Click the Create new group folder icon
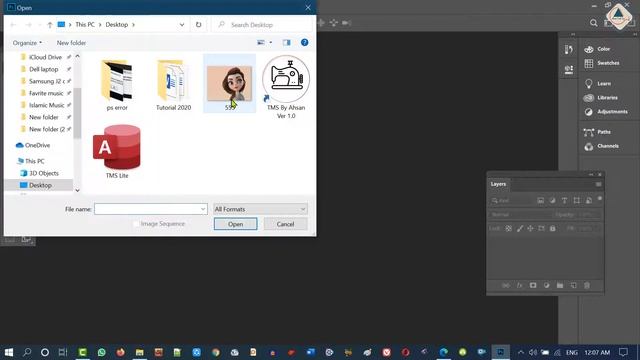This screenshot has height=360, width=640. coord(560,285)
